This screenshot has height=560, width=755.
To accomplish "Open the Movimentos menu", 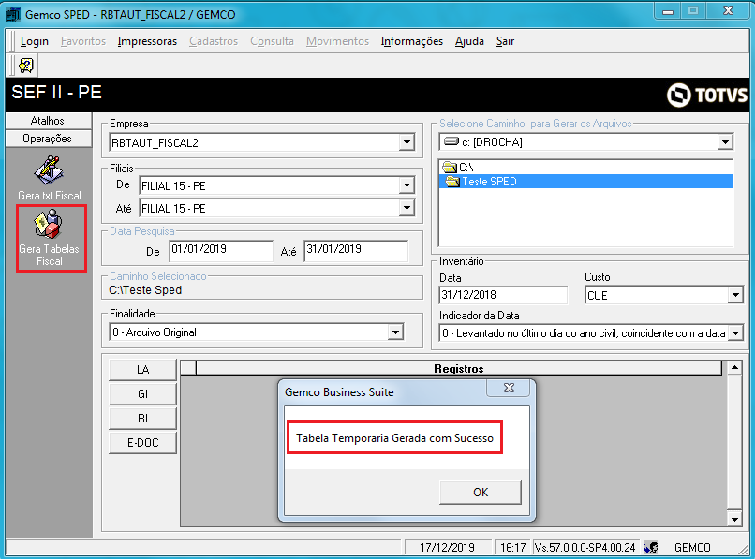I will (x=337, y=41).
